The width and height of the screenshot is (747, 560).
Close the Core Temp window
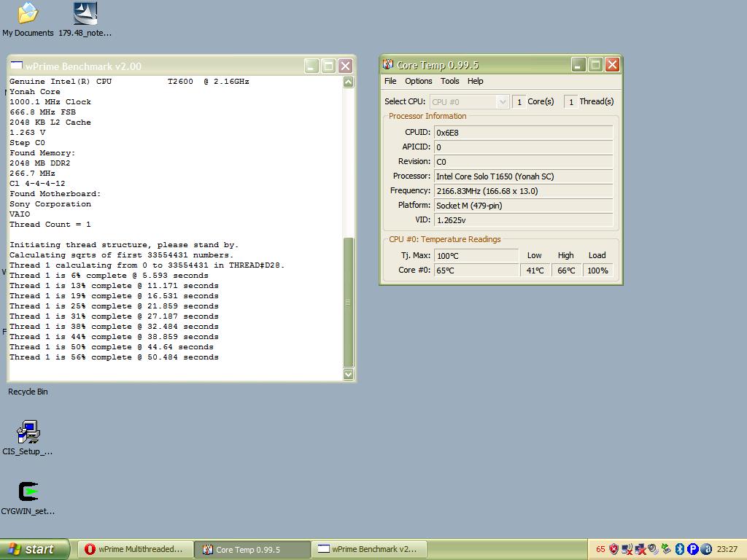[x=612, y=65]
